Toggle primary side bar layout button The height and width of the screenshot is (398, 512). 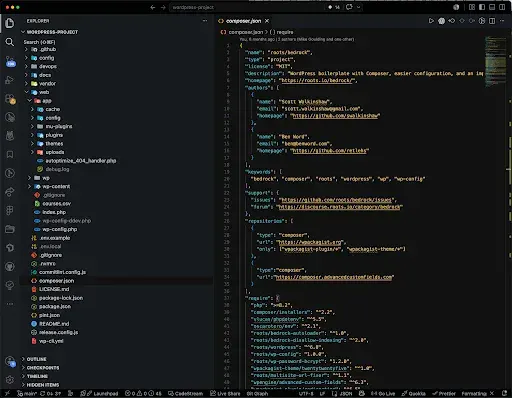(x=482, y=7)
